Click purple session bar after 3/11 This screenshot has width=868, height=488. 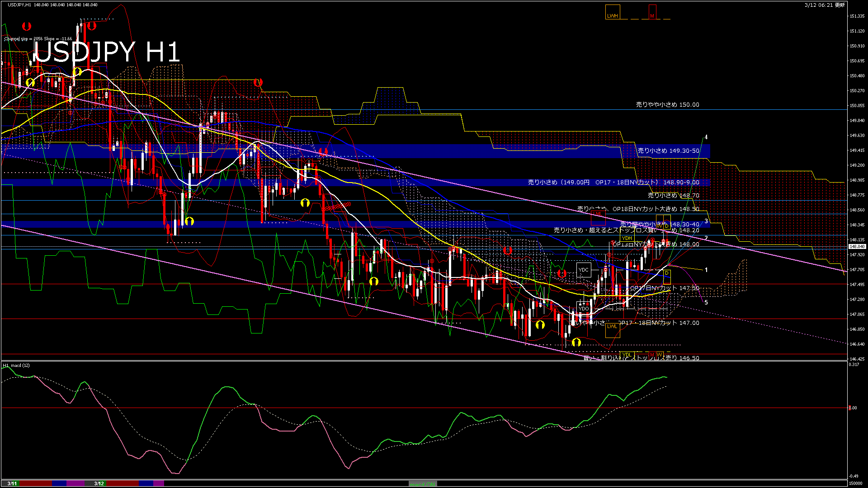pos(75,483)
